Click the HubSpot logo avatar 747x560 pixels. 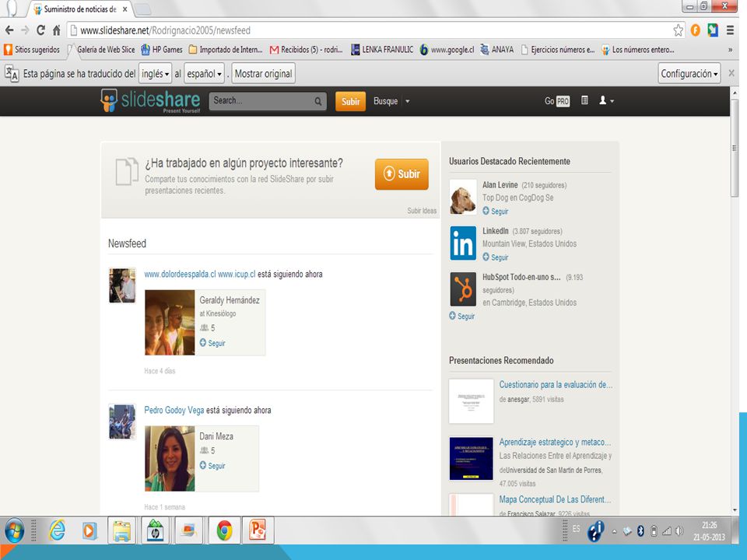(462, 289)
